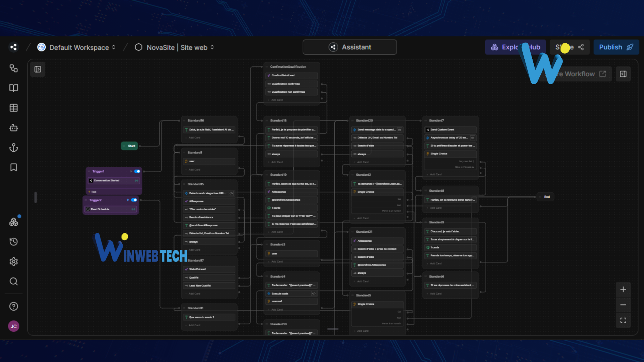Open the Explore Hub button

tap(515, 47)
